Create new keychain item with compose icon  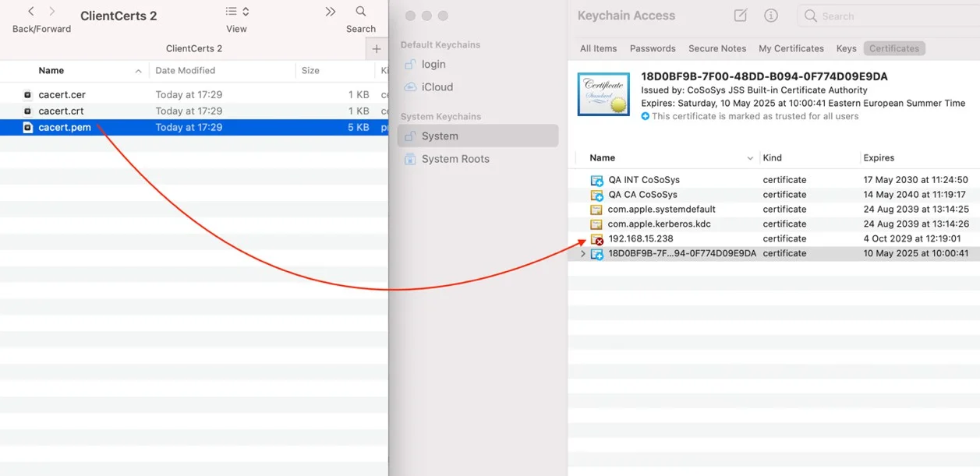click(x=741, y=16)
